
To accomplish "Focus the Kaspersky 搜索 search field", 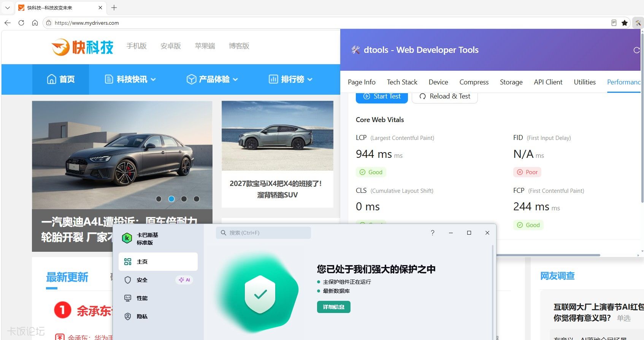I will coord(263,233).
